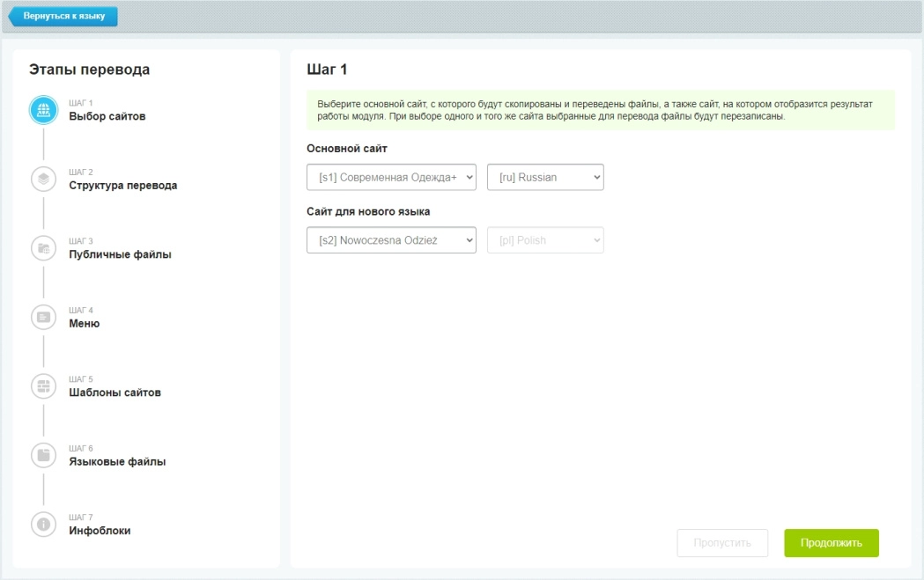Click the folder icon for Public files step
This screenshot has width=924, height=580.
44,248
